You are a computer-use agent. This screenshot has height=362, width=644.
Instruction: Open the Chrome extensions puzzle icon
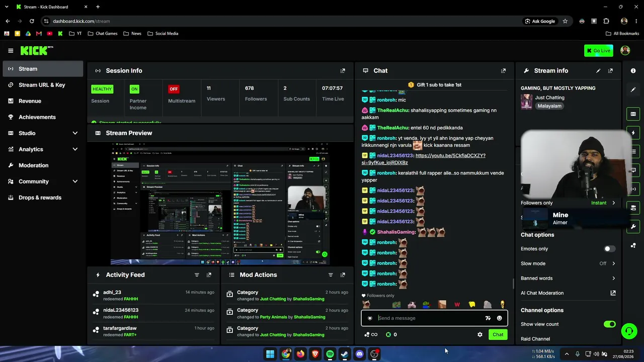(606, 21)
